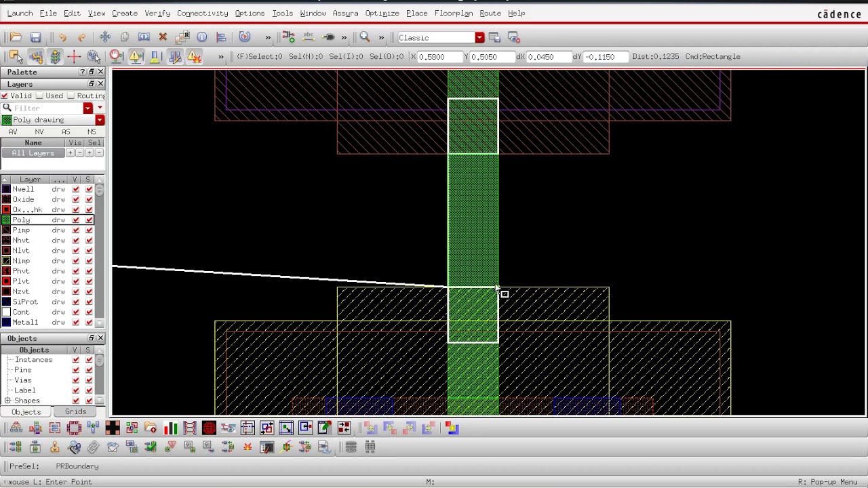The image size is (868, 488).
Task: Toggle the Used layers checkbox
Action: (39, 96)
